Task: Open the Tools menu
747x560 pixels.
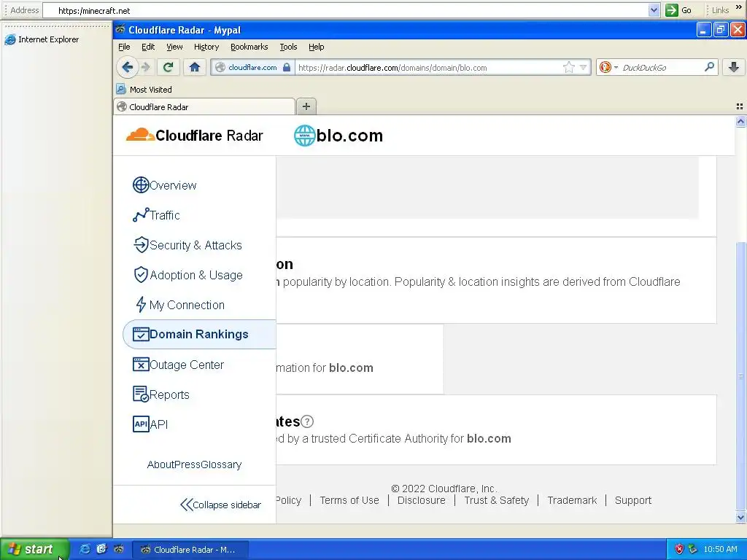Action: [288, 47]
